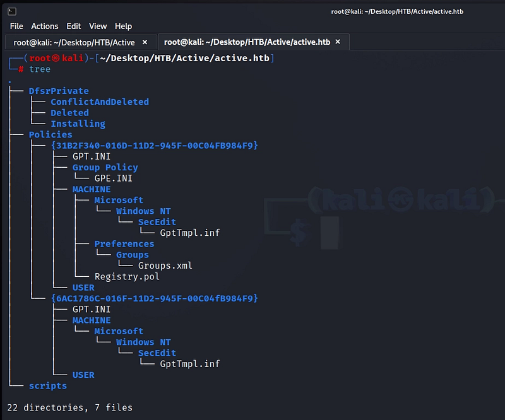
Task: Click Windows NT in the 31B2F340 policy
Action: pyautogui.click(x=143, y=211)
